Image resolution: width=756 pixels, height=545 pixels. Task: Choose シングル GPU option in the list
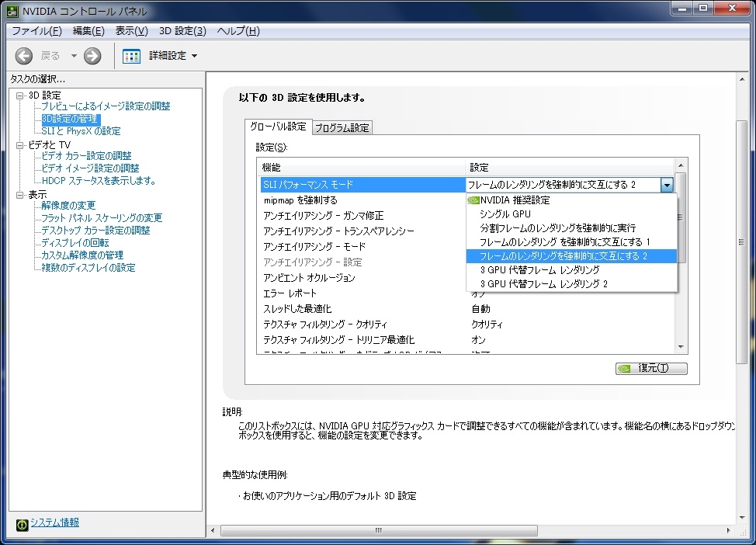[x=571, y=214]
